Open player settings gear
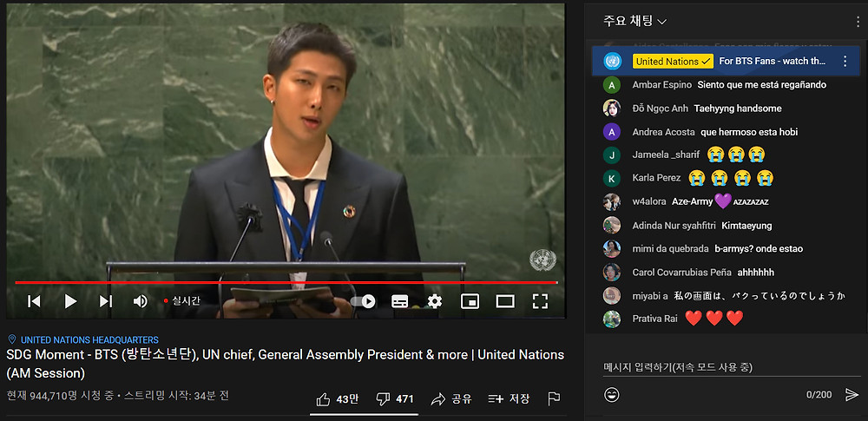The height and width of the screenshot is (421, 868). pyautogui.click(x=435, y=301)
